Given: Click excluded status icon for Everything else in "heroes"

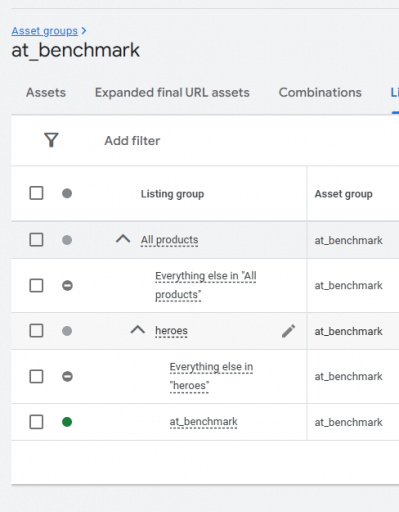Looking at the screenshot, I should [67, 376].
